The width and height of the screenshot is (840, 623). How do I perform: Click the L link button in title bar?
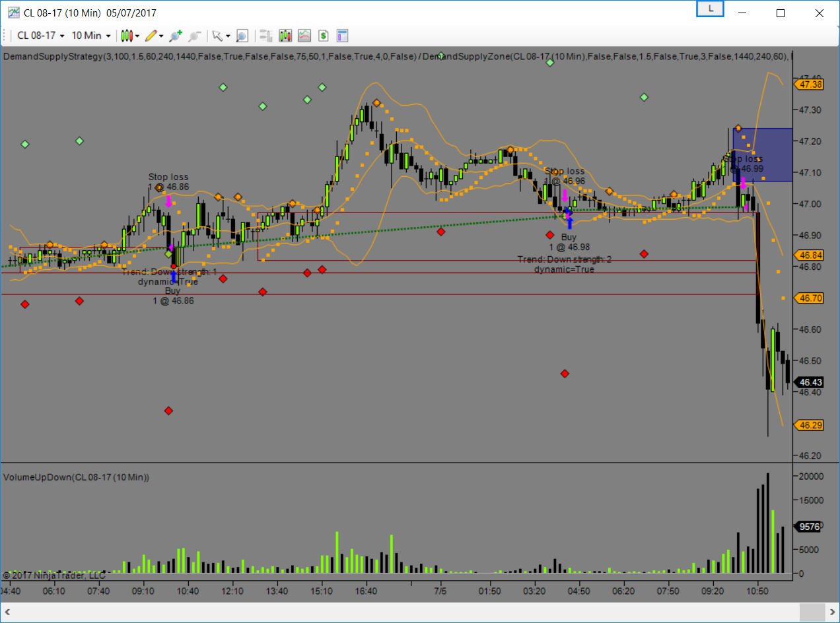pyautogui.click(x=711, y=9)
